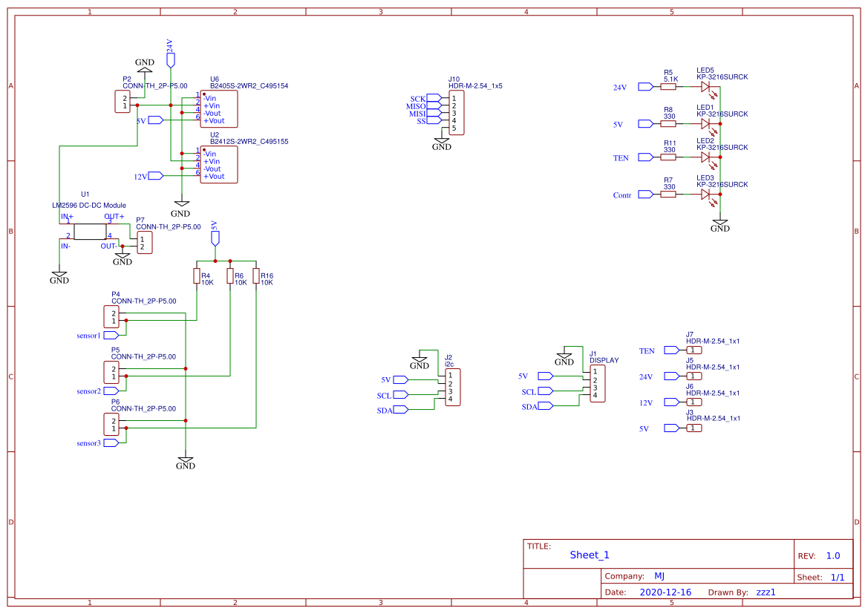The image size is (868, 614).
Task: Select the U2 B2412S converter symbol
Action: [218, 164]
